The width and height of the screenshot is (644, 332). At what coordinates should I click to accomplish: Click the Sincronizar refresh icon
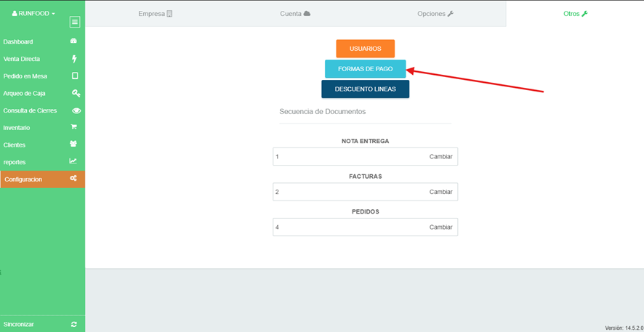(x=74, y=324)
